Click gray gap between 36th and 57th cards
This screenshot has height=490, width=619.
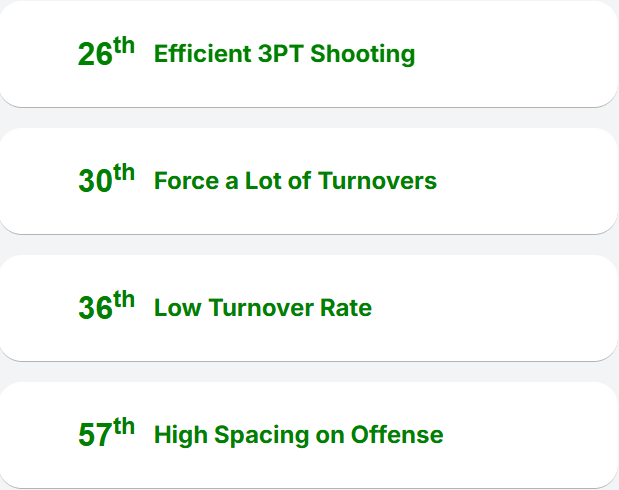[x=309, y=371]
